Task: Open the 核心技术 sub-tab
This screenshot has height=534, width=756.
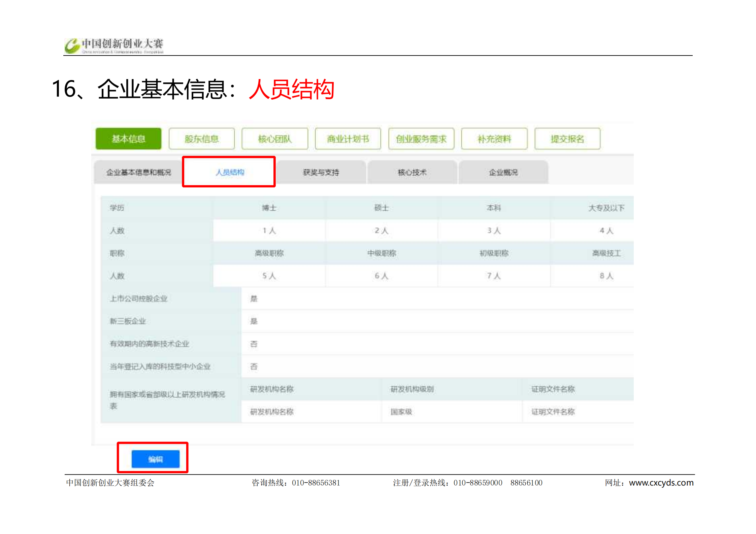Action: click(412, 172)
